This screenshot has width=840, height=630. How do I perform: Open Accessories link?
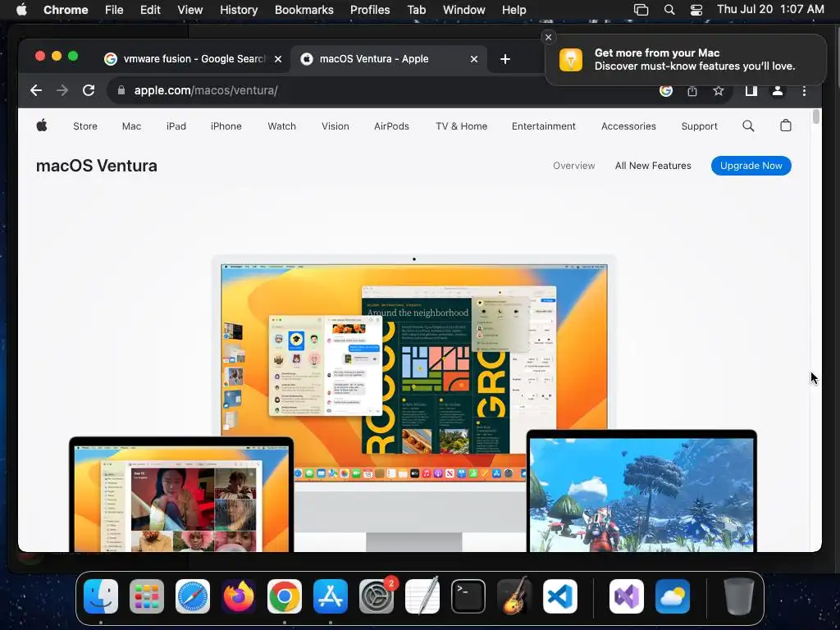tap(628, 126)
